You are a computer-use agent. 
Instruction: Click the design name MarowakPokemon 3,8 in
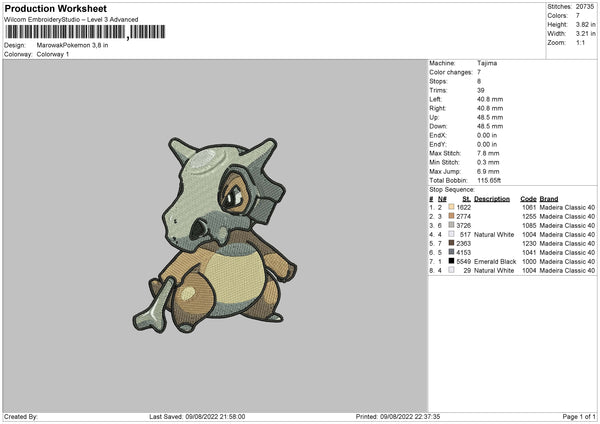point(72,45)
